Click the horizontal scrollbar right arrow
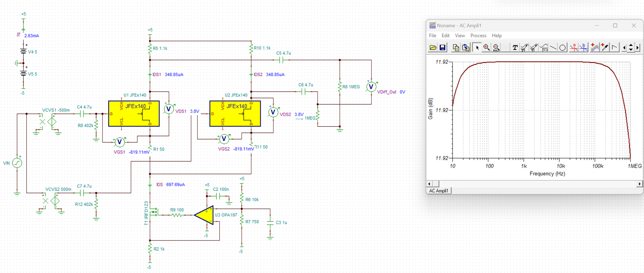The height and width of the screenshot is (273, 644). pyautogui.click(x=640, y=184)
